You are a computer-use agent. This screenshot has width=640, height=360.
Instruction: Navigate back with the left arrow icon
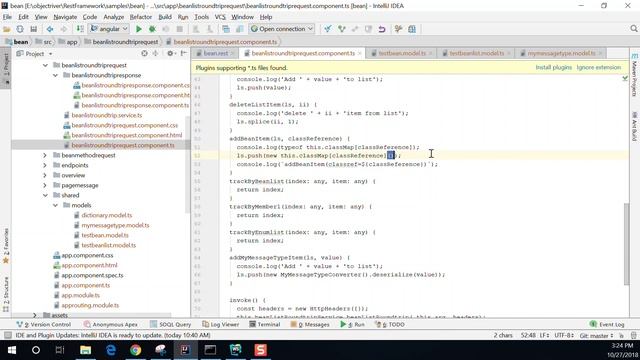tap(50, 29)
